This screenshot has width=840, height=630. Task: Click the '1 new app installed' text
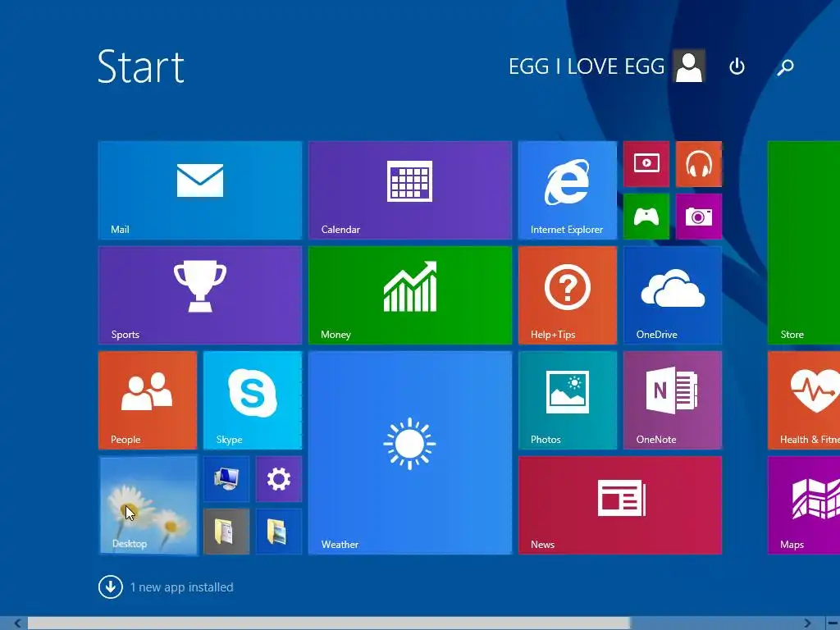181,587
